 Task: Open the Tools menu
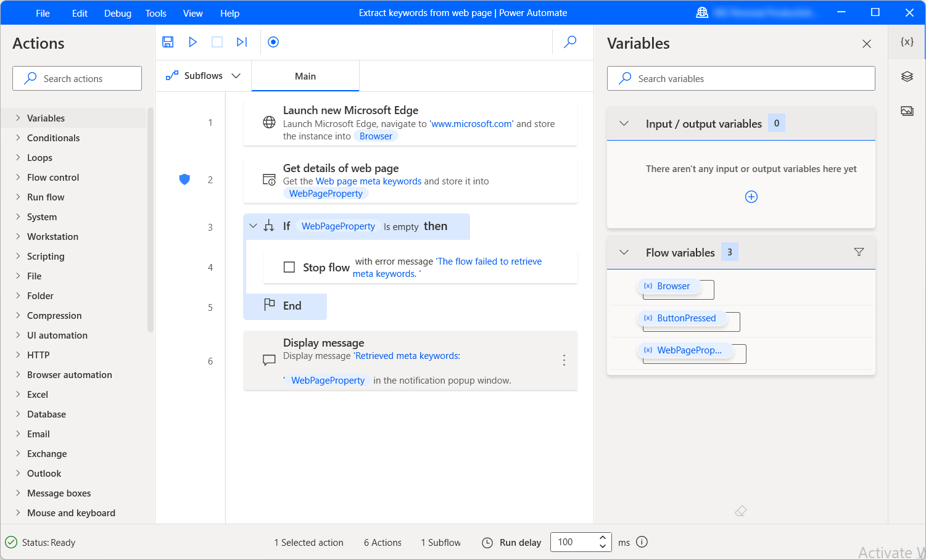155,13
